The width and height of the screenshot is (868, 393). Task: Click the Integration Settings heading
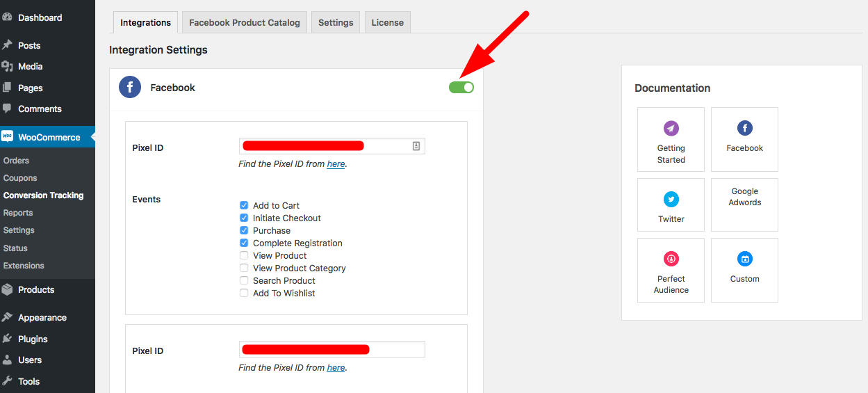click(x=158, y=50)
